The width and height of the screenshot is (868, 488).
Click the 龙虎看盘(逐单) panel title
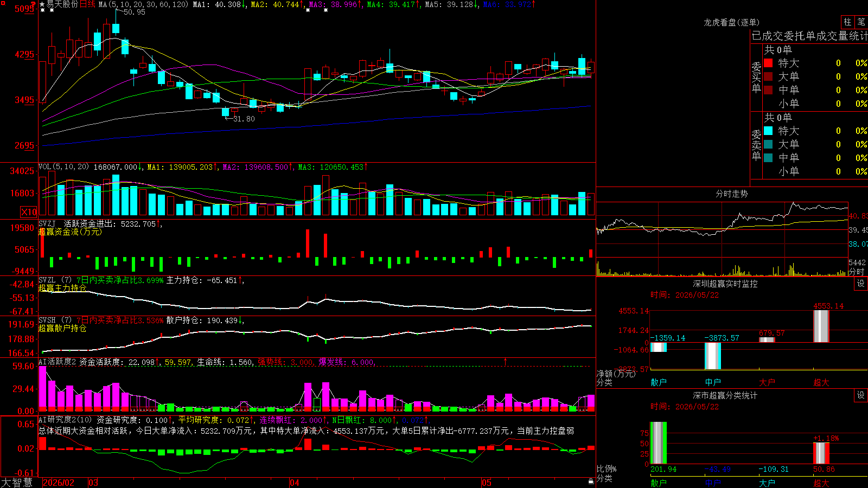tap(732, 22)
